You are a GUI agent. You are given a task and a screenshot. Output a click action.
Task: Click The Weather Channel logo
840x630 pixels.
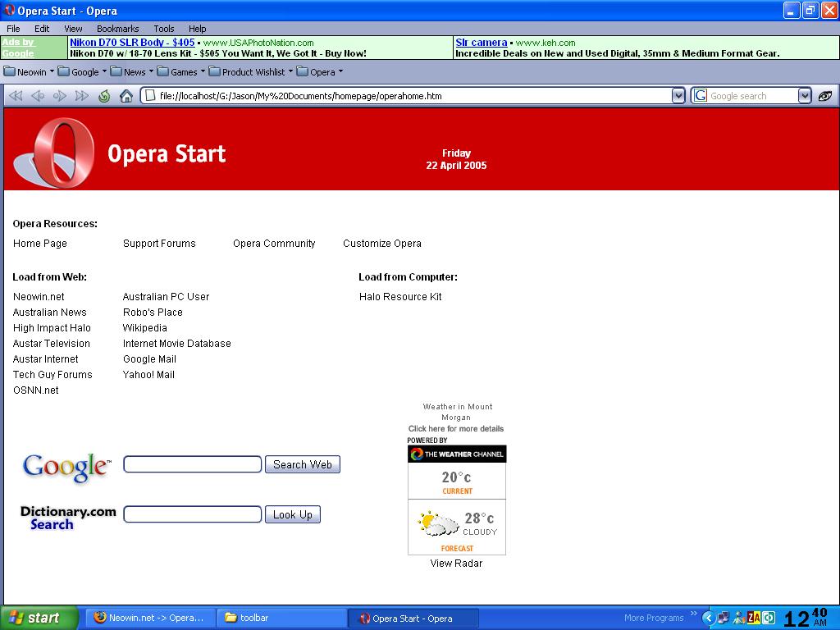pyautogui.click(x=457, y=454)
